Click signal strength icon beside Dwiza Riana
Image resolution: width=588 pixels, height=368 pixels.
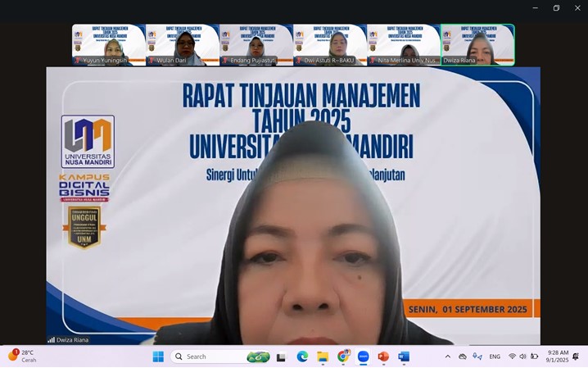(x=51, y=340)
